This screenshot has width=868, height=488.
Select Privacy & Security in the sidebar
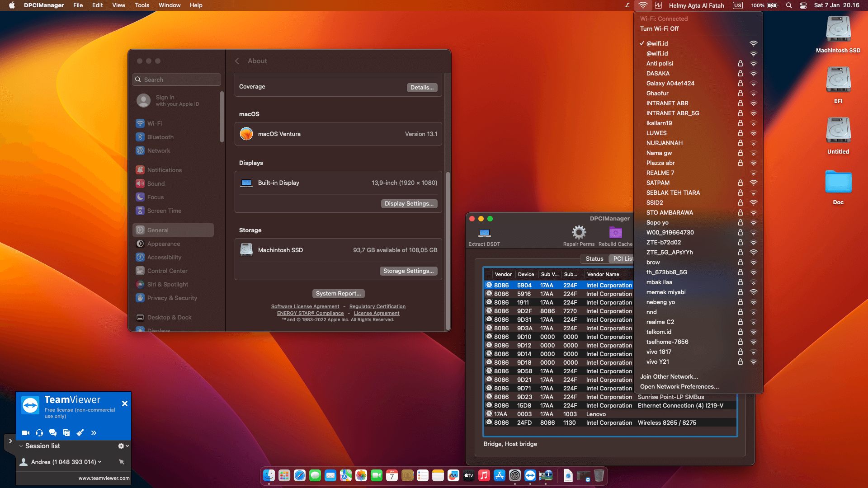click(172, 298)
